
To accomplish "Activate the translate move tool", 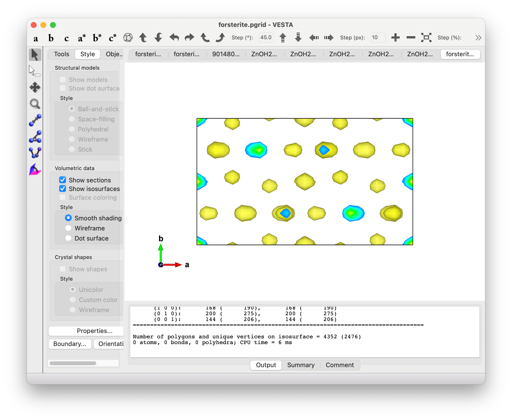I will (x=35, y=87).
